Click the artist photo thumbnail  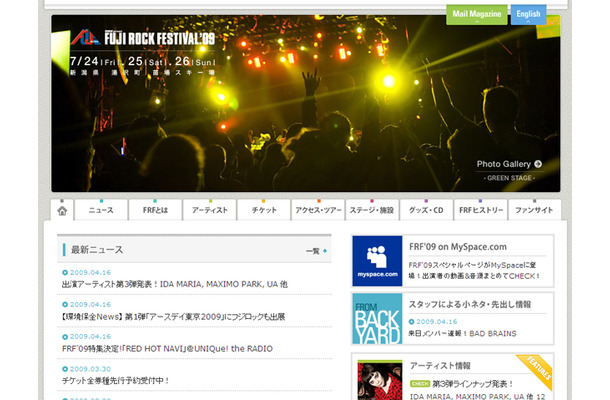tap(380, 380)
